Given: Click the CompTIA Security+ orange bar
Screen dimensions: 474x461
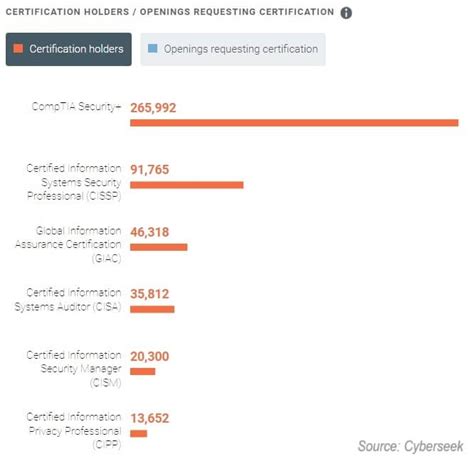Looking at the screenshot, I should pos(294,123).
